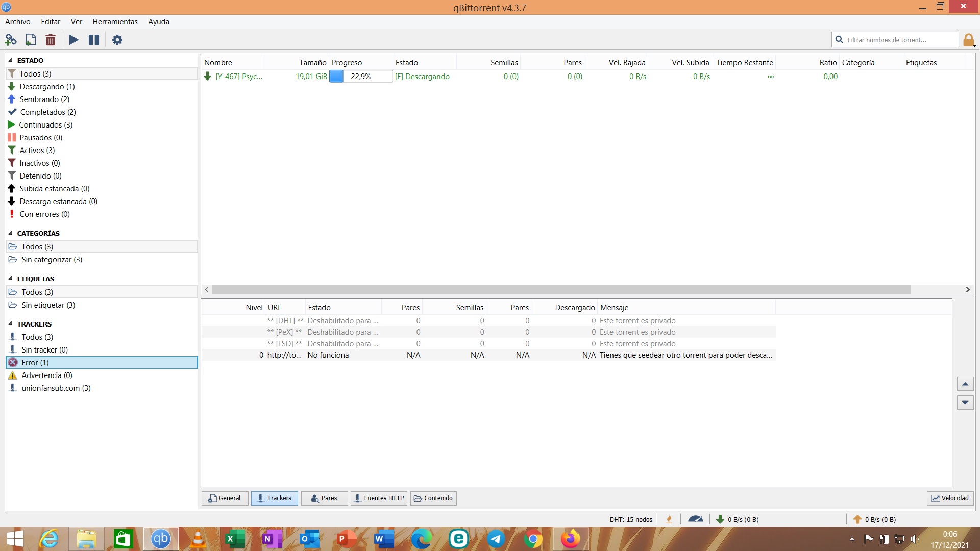
Task: Open Google Chrome from the taskbar
Action: [x=533, y=539]
